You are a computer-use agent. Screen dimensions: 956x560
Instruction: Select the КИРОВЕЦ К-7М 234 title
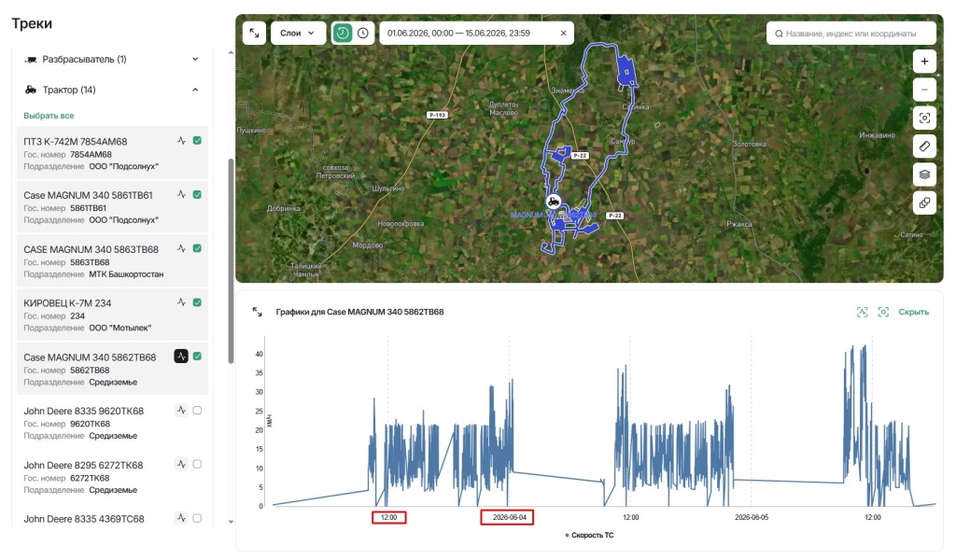[x=67, y=302]
